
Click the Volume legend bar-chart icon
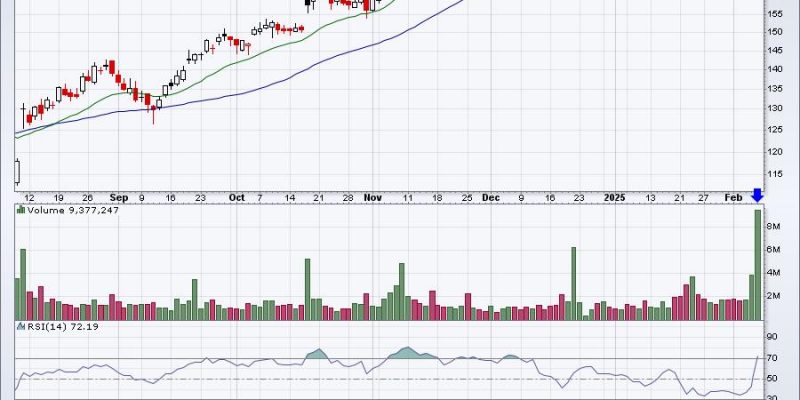click(x=21, y=210)
